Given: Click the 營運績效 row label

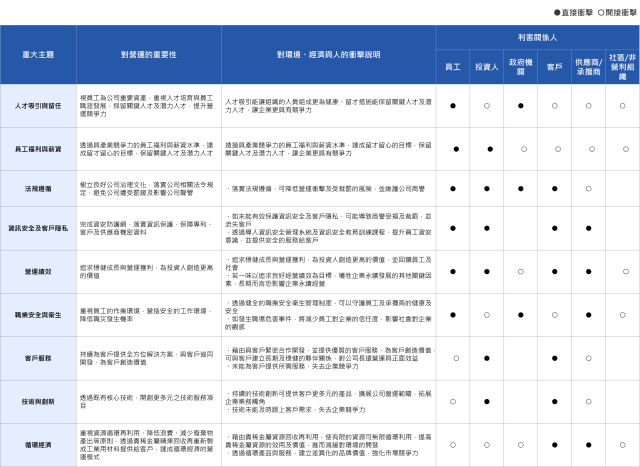Looking at the screenshot, I should (x=39, y=271).
